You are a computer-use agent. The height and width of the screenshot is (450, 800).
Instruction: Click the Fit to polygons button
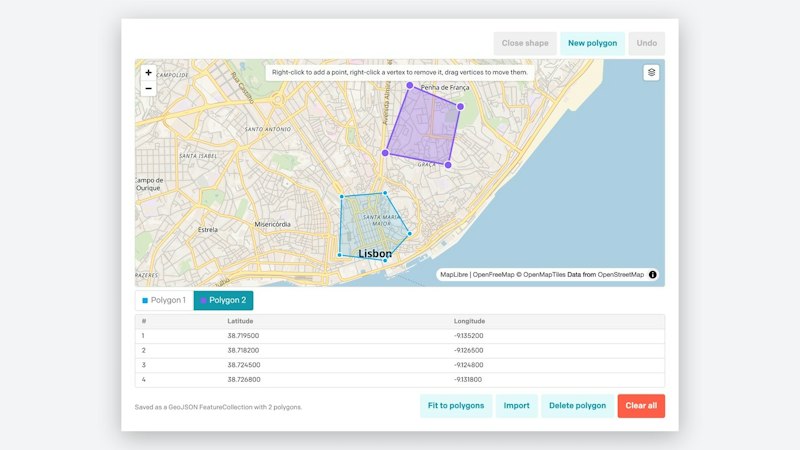456,406
